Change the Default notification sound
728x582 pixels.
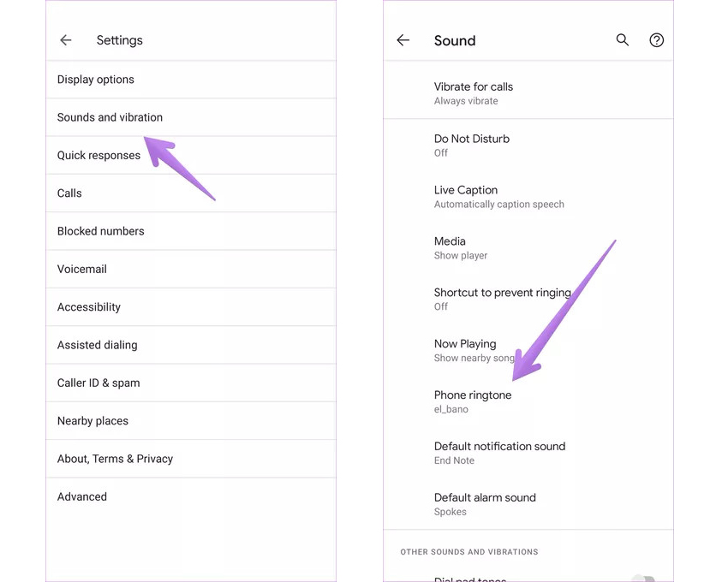pos(499,453)
